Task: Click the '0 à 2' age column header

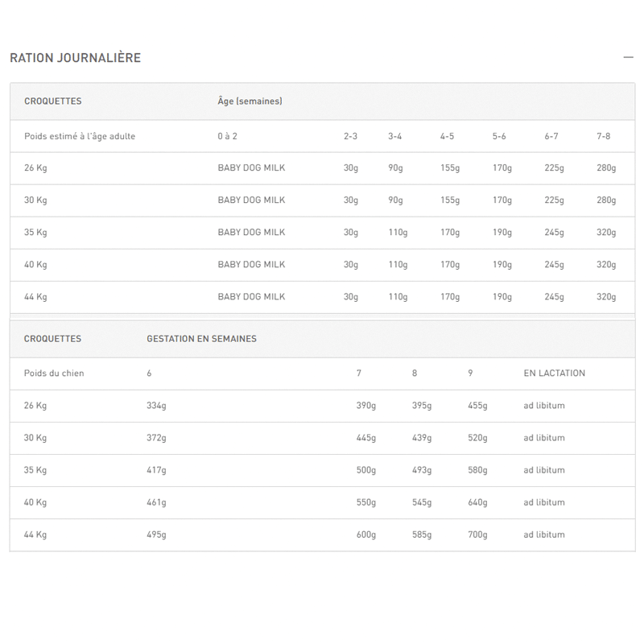Action: 227,136
